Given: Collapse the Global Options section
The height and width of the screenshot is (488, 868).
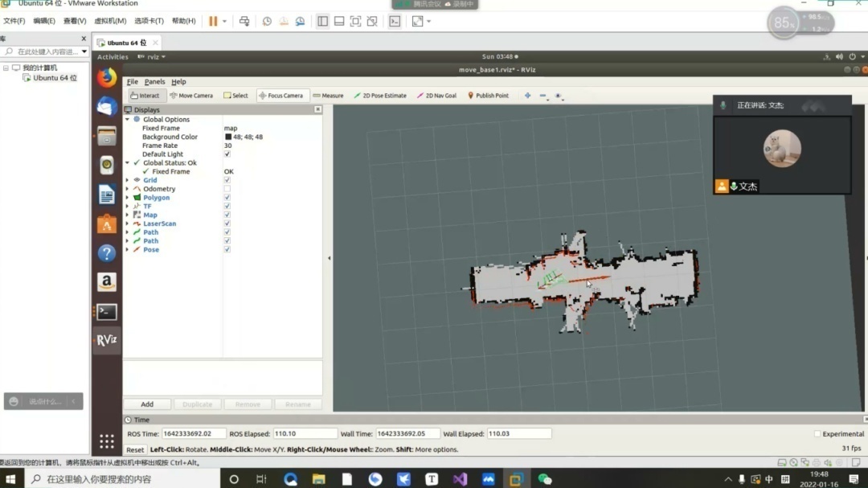Looking at the screenshot, I should 127,120.
